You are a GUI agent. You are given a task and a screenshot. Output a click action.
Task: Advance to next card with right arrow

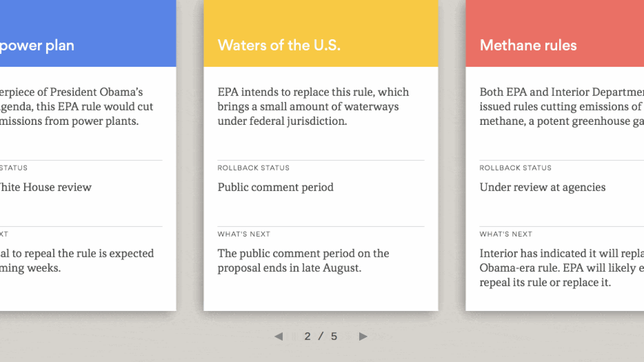click(x=363, y=336)
